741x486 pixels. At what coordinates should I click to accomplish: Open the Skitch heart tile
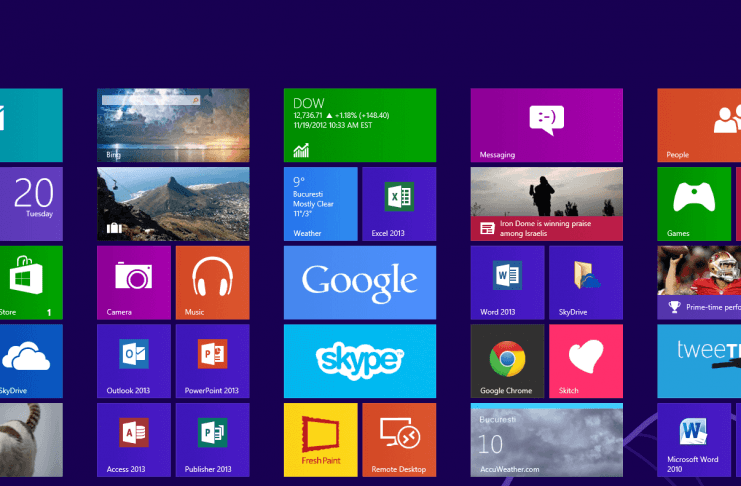[x=586, y=361]
